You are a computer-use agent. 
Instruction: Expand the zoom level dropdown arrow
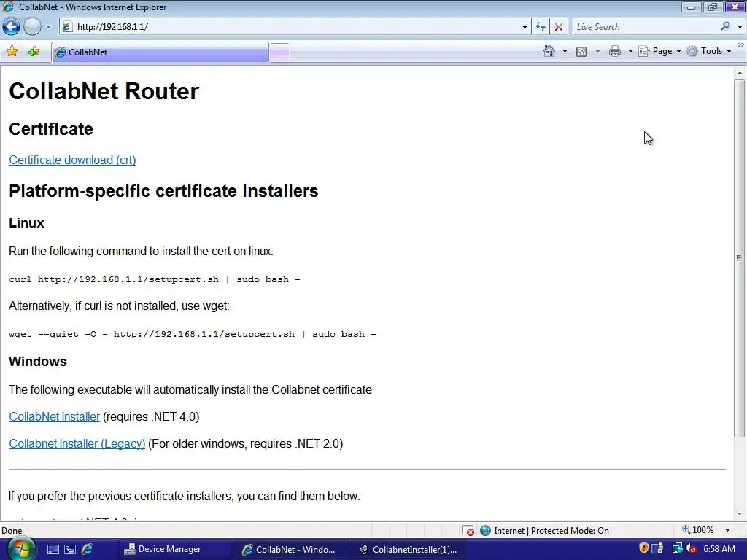[727, 530]
